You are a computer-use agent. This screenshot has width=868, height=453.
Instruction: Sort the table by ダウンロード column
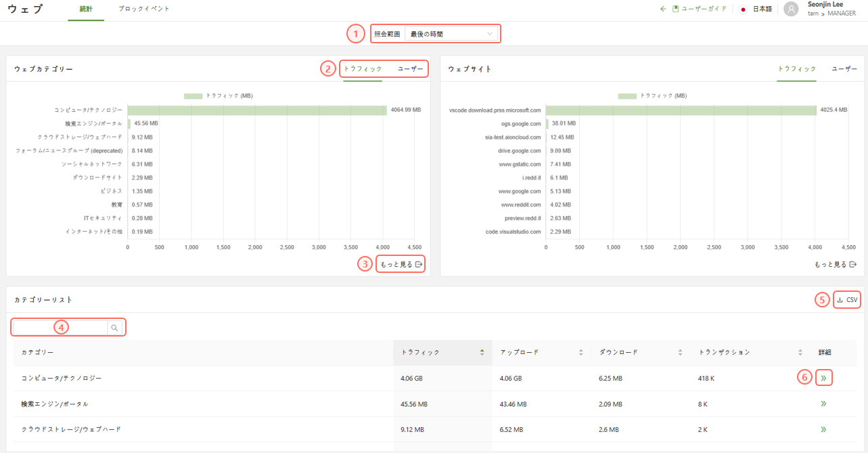679,352
